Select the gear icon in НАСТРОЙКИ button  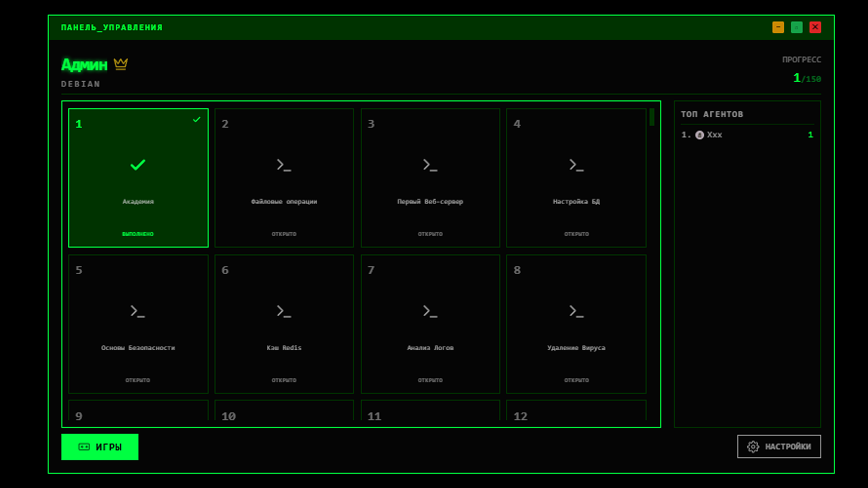(754, 446)
